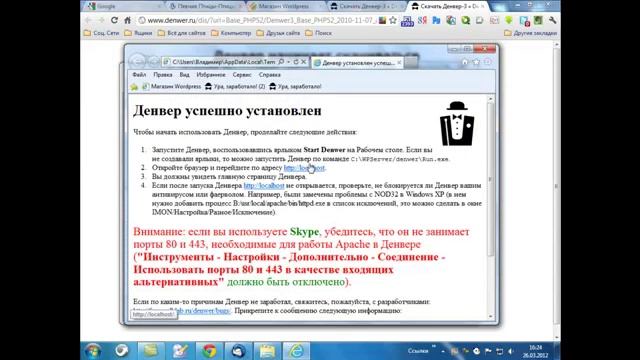Show hidden tray icons arrow

(x=443, y=351)
